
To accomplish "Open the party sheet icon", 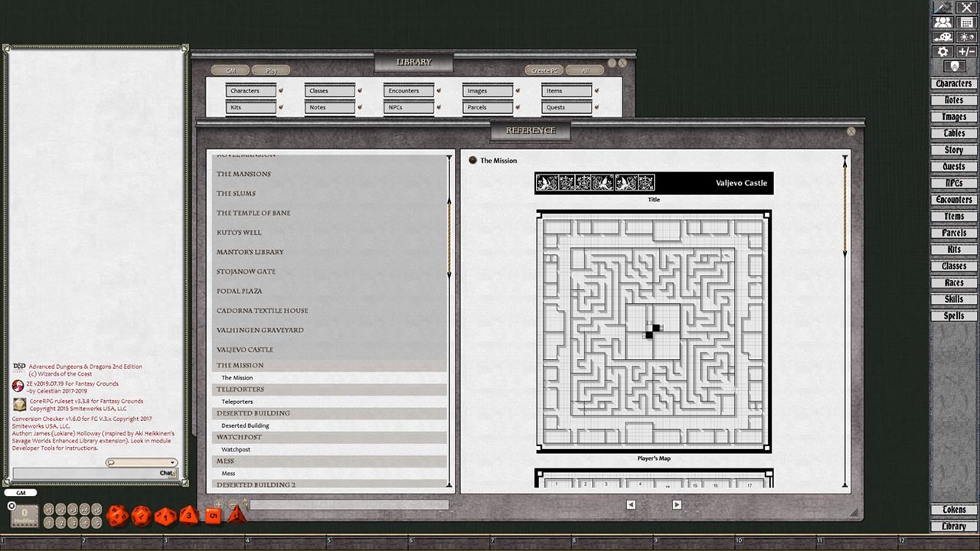I will coord(943,24).
